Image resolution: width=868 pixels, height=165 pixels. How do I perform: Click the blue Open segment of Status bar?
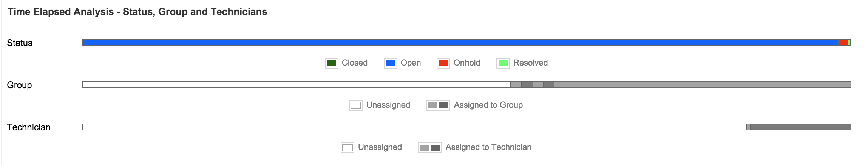click(x=460, y=43)
